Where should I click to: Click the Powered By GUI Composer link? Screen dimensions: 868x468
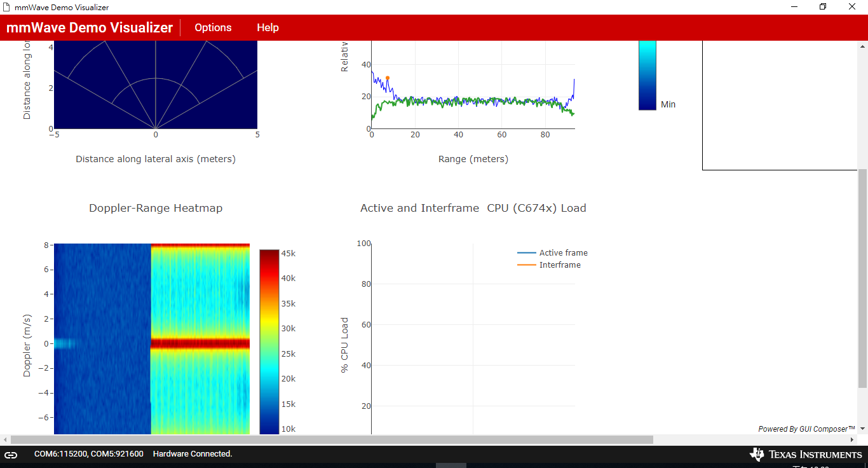click(x=806, y=429)
